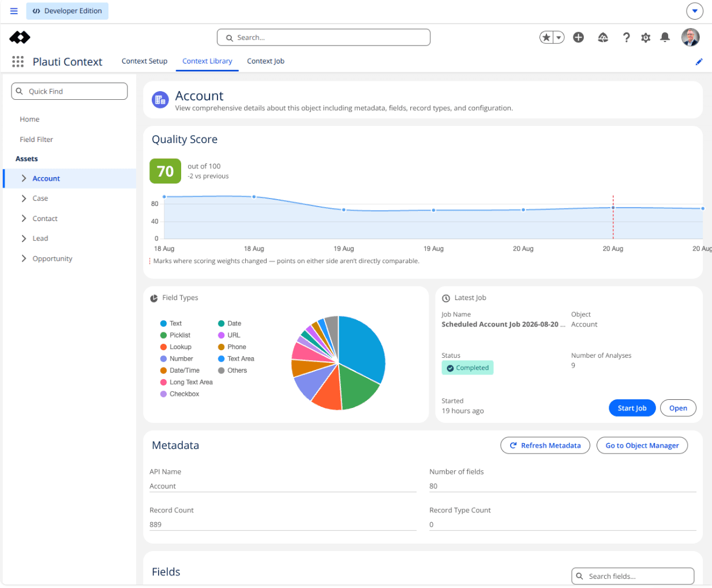The height and width of the screenshot is (588, 712).
Task: Select the Contact asset
Action: 45,219
